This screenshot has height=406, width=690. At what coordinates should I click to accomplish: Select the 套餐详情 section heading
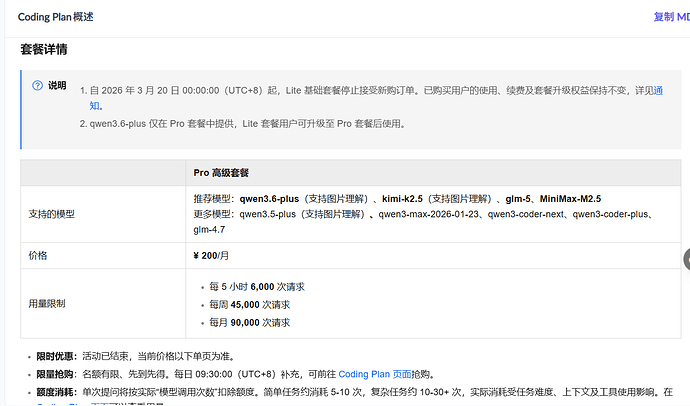click(x=44, y=49)
